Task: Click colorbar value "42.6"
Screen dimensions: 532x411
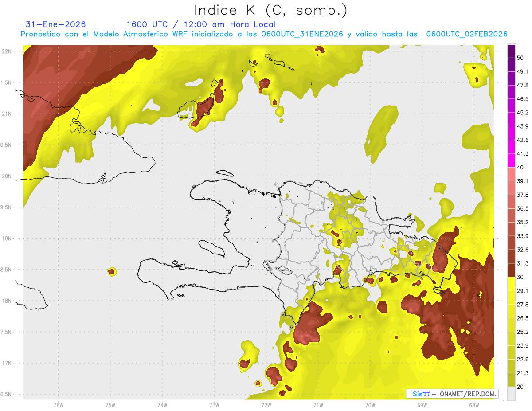Action: click(x=523, y=140)
